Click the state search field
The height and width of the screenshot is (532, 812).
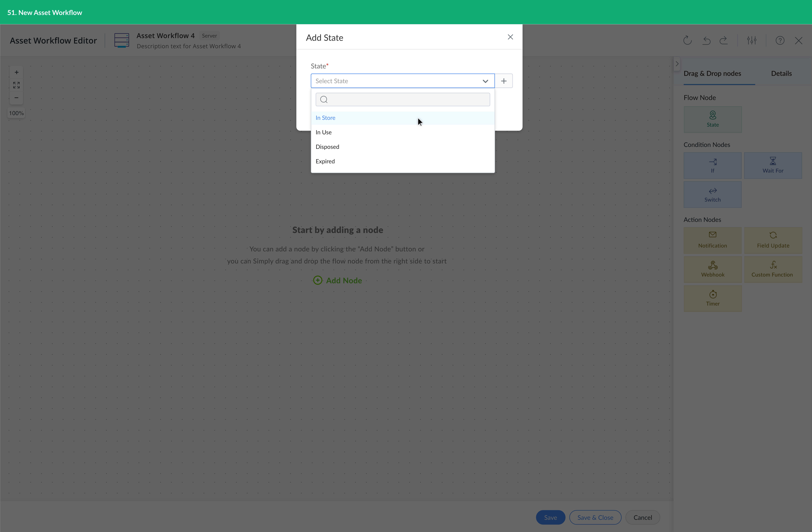403,99
